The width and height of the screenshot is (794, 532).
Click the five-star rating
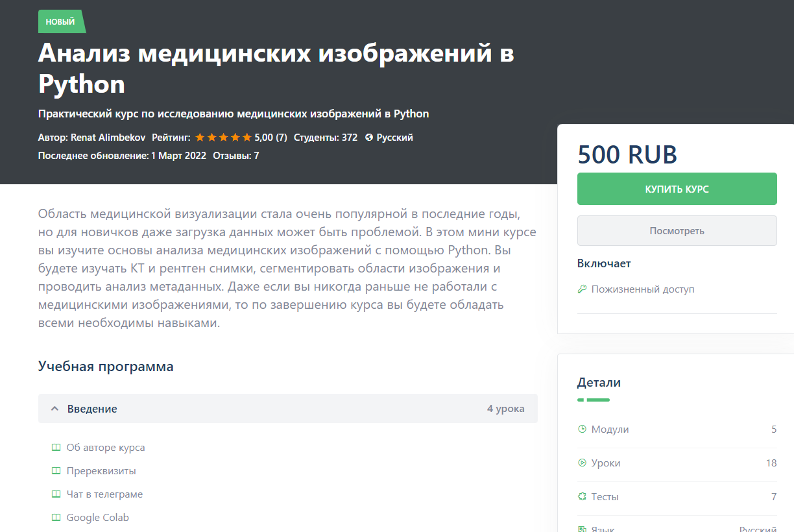coord(223,138)
